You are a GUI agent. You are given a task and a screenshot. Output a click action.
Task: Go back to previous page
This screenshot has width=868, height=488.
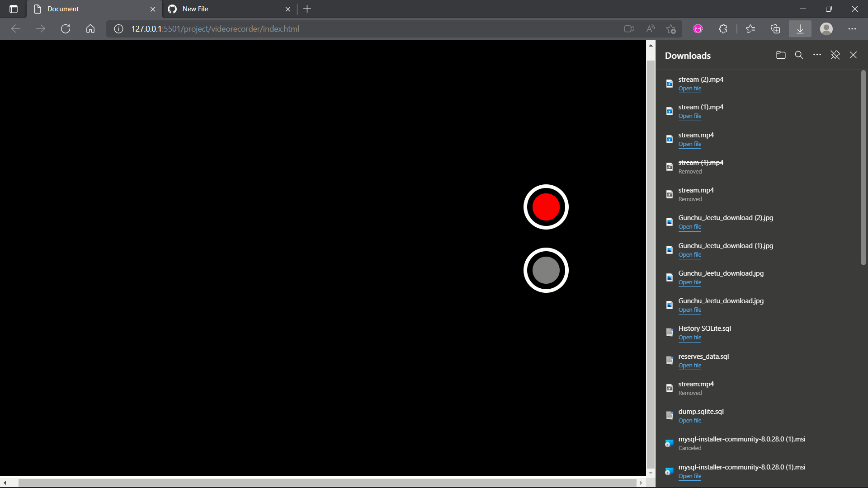click(x=16, y=29)
